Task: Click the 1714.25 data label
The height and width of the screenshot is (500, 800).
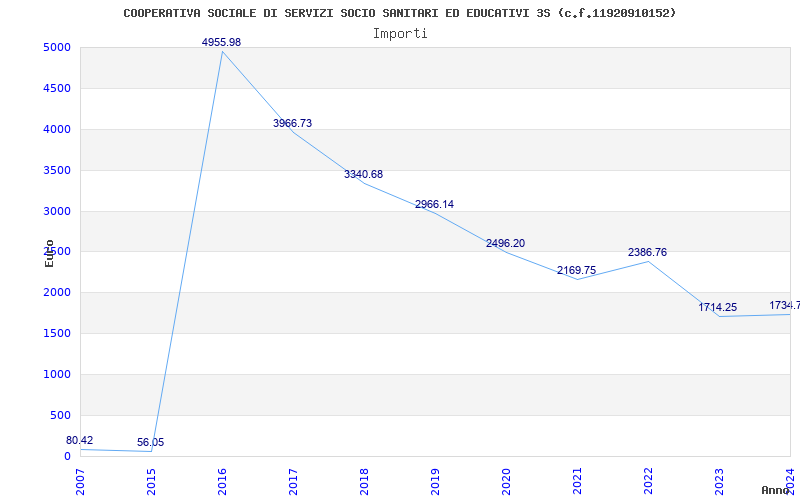Action: (717, 307)
